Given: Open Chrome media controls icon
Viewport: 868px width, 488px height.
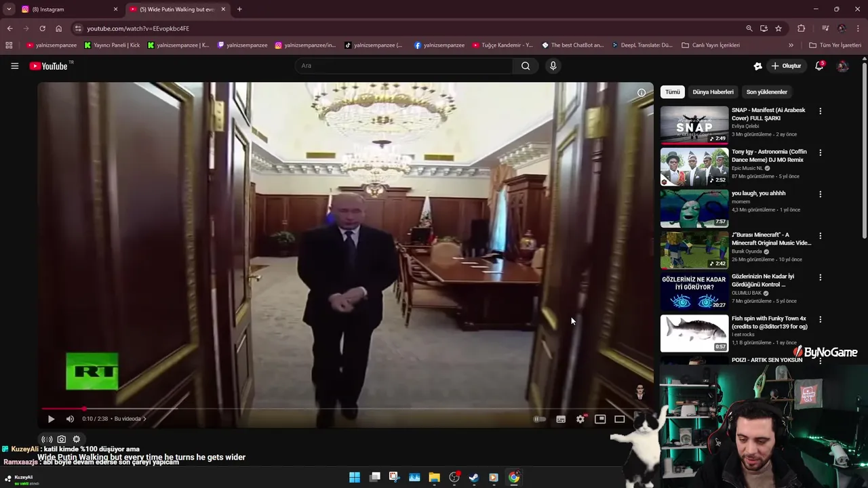Looking at the screenshot, I should [x=825, y=28].
